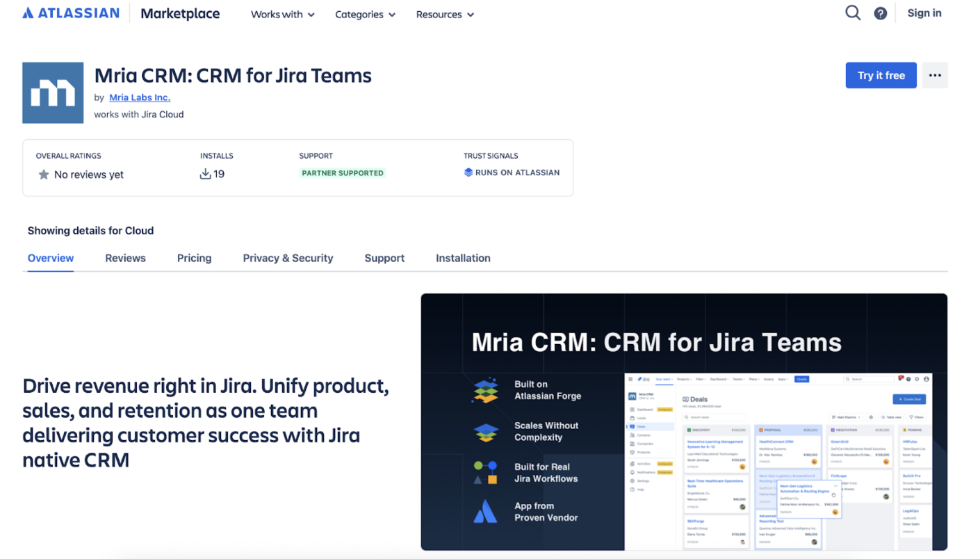
Task: Open the search magnifier icon
Action: [853, 13]
